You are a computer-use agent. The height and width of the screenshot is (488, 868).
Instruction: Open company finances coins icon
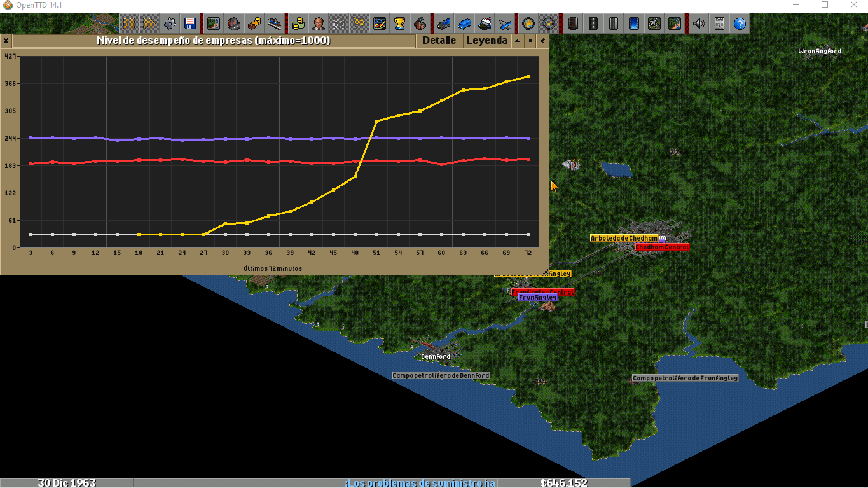click(298, 24)
